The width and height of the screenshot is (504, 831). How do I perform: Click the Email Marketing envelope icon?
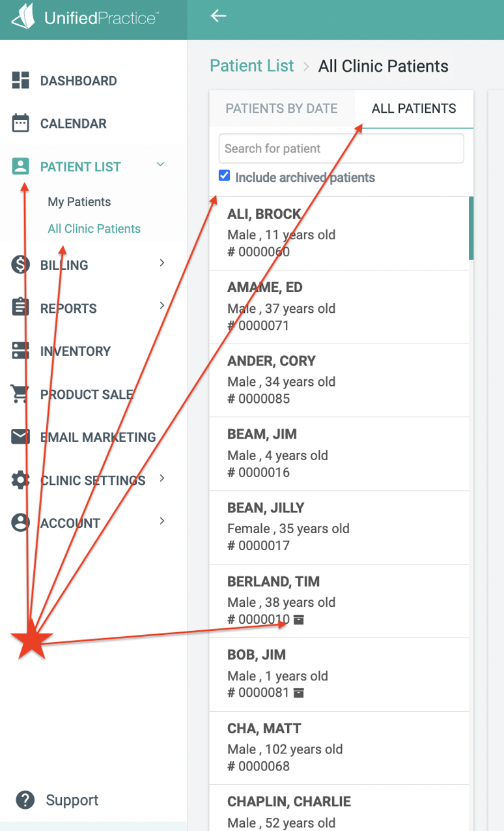click(x=21, y=437)
